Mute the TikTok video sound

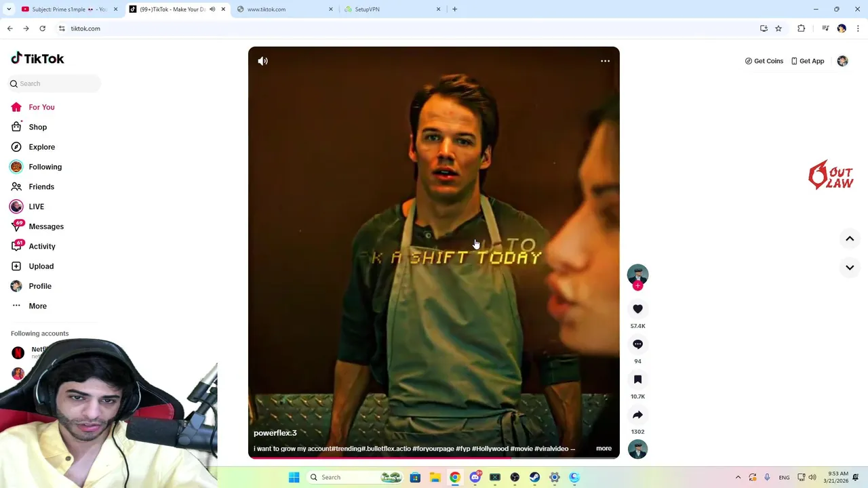pyautogui.click(x=263, y=61)
